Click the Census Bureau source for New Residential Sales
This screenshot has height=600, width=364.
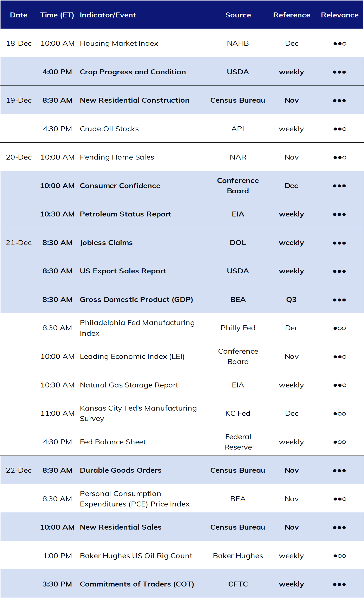pos(238,527)
